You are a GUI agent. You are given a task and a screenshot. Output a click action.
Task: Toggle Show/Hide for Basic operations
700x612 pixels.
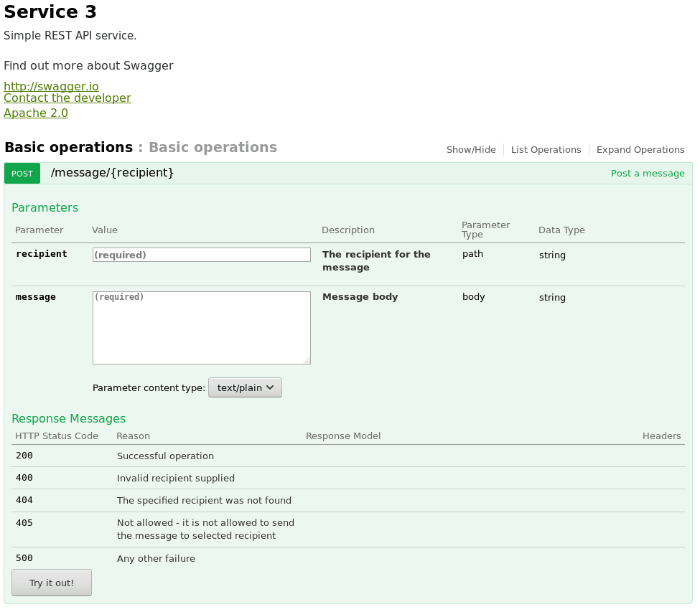[471, 150]
